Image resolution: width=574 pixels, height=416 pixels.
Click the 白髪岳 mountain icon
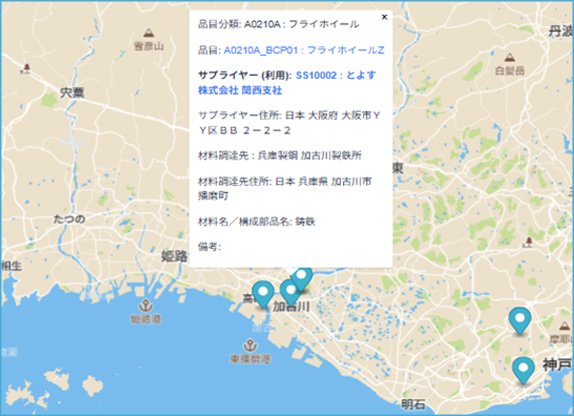pyautogui.click(x=510, y=57)
